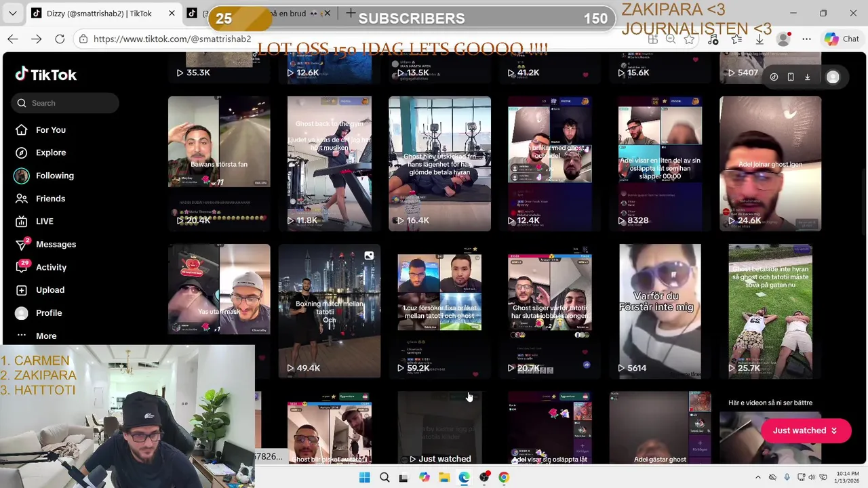
Task: Open File Explorer from the taskbar
Action: [x=444, y=477]
